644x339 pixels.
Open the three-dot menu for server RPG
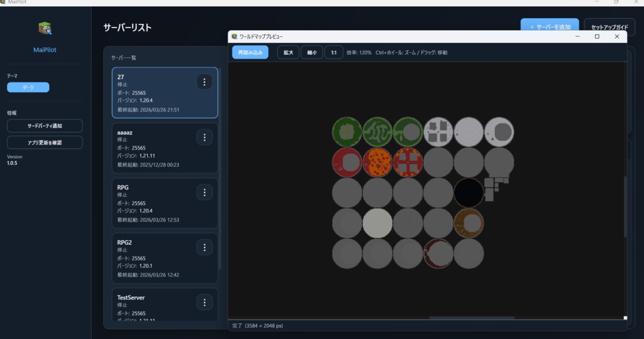pos(204,192)
